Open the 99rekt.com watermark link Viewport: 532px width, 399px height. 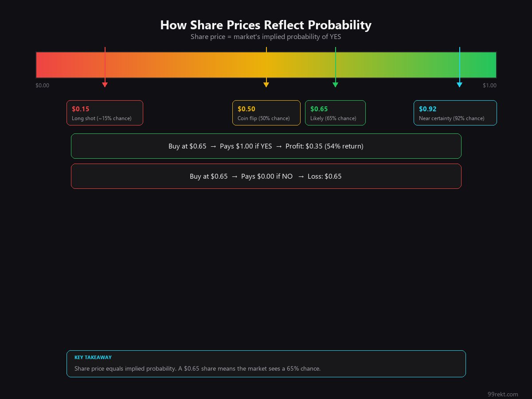(x=503, y=394)
